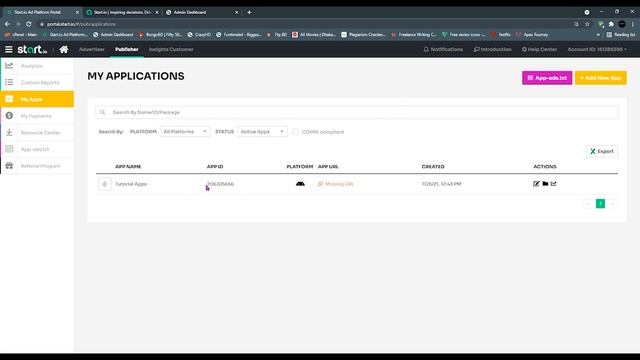Click the search magnifier icon
Viewport: 640px width, 360px height.
coord(102,112)
